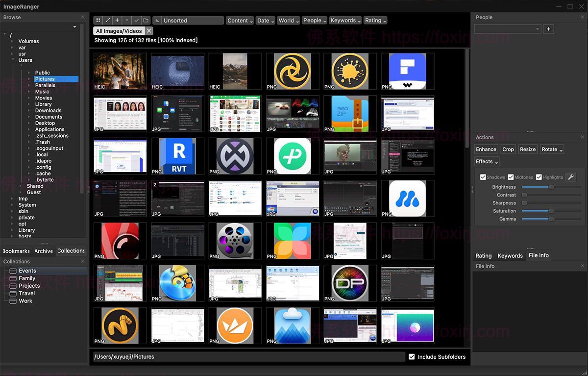Screen dimensions: 588x376
Task: Click the sort order icon beside Unsorted
Action: pyautogui.click(x=157, y=20)
